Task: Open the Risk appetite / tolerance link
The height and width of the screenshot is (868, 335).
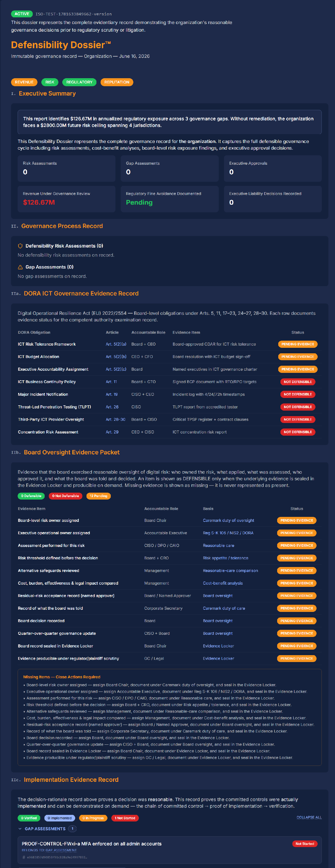Action: pyautogui.click(x=225, y=558)
